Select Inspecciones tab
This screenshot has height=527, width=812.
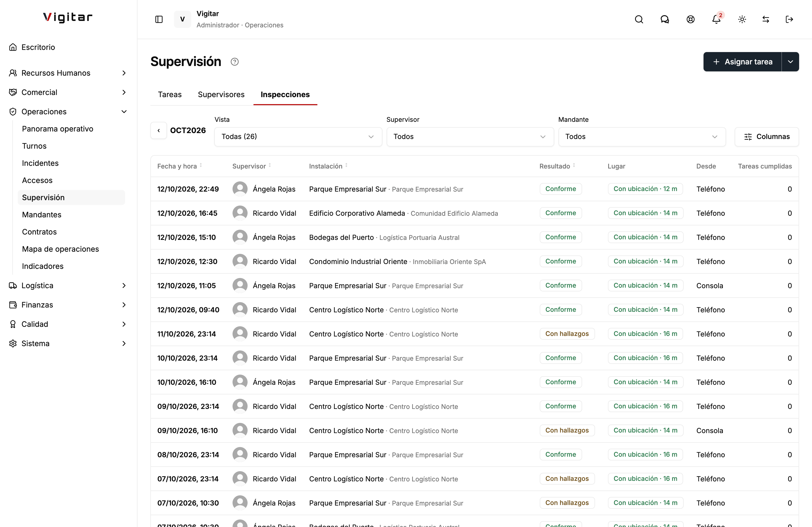285,94
